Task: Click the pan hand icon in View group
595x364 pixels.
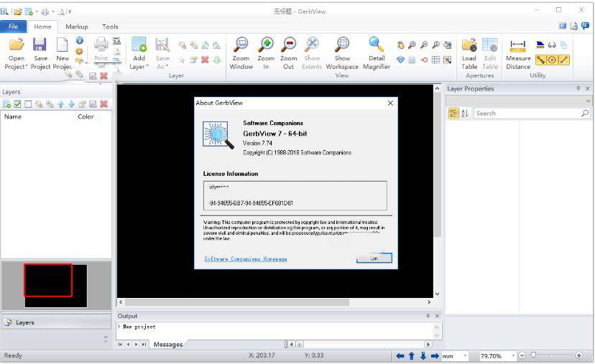Action: [401, 45]
